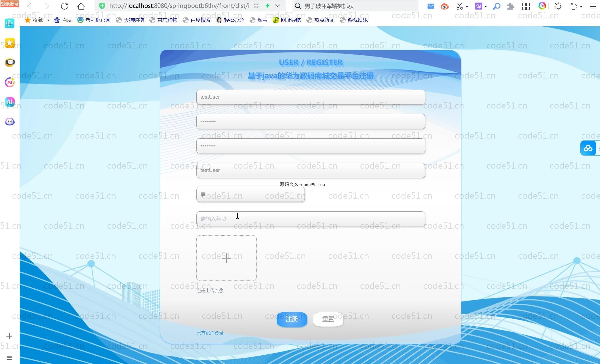Click the 已有账户登录 link

[210, 333]
